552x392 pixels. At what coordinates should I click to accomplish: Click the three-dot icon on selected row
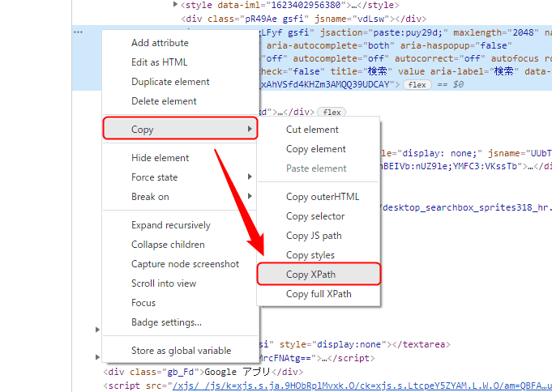[x=78, y=32]
